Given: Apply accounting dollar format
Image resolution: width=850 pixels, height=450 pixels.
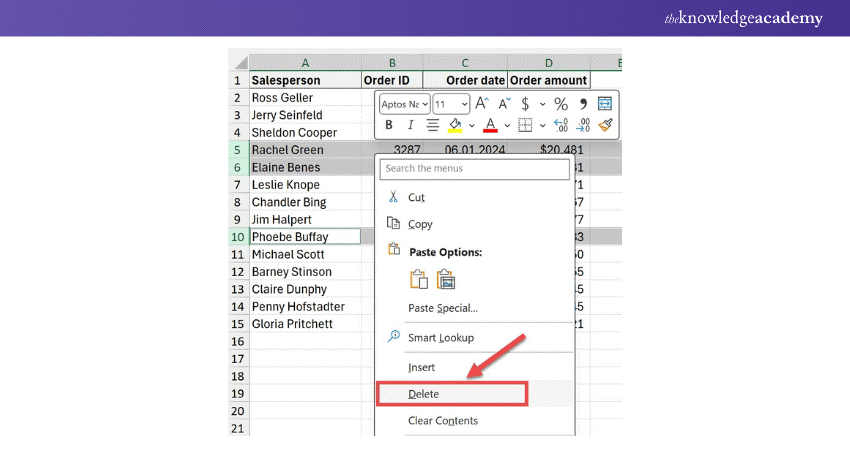Looking at the screenshot, I should pyautogui.click(x=525, y=104).
